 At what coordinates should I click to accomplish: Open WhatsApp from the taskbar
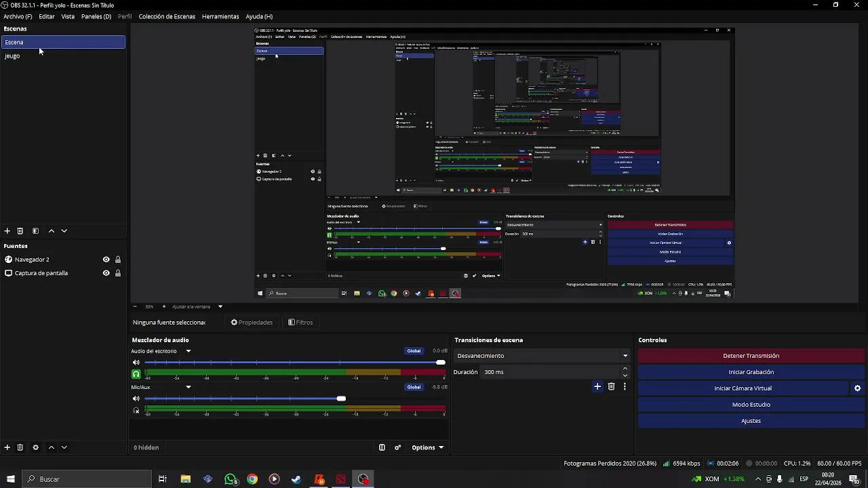231,479
